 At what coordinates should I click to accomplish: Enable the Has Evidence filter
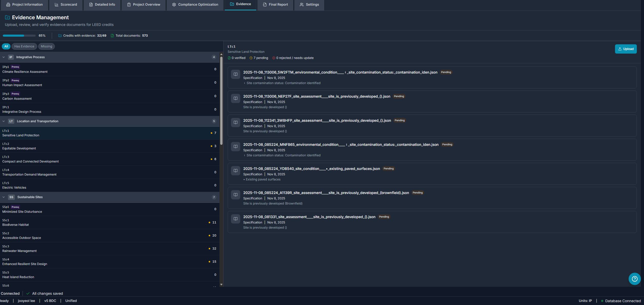(x=24, y=46)
